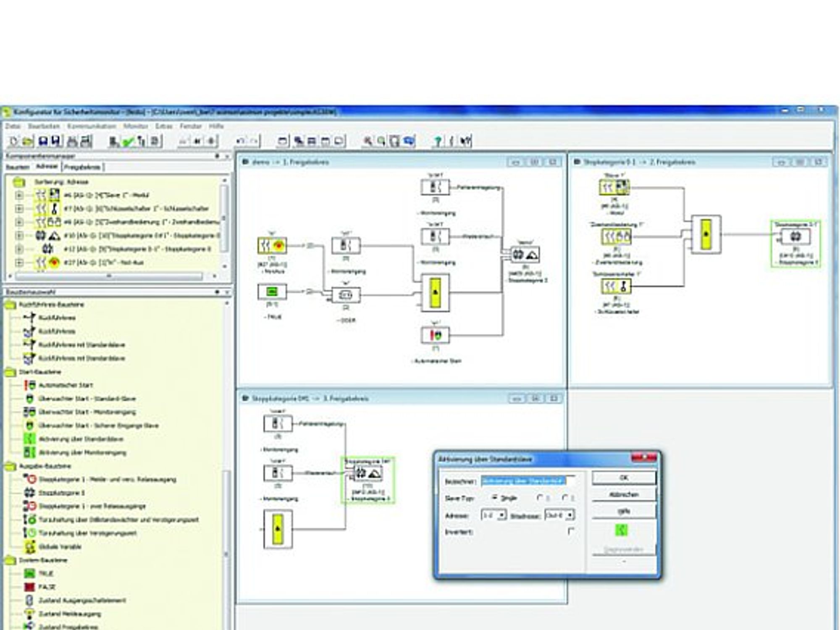Select the B slave type radio button
840x630 pixels.
[x=565, y=498]
